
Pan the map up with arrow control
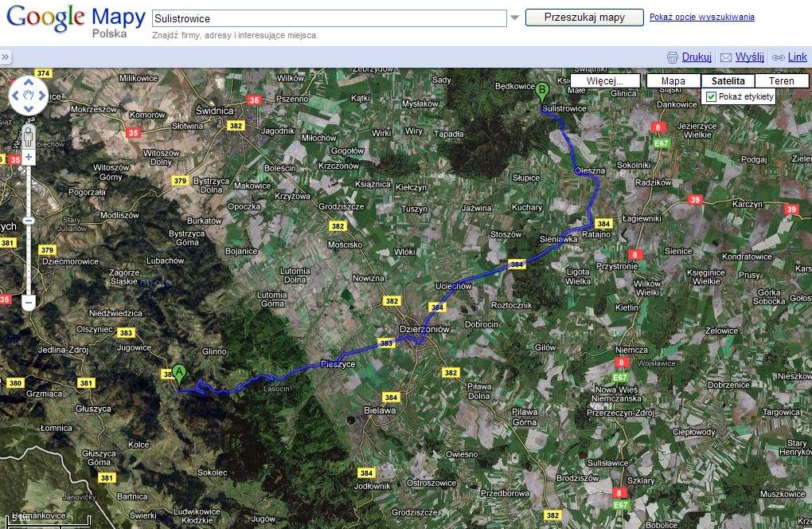(29, 82)
